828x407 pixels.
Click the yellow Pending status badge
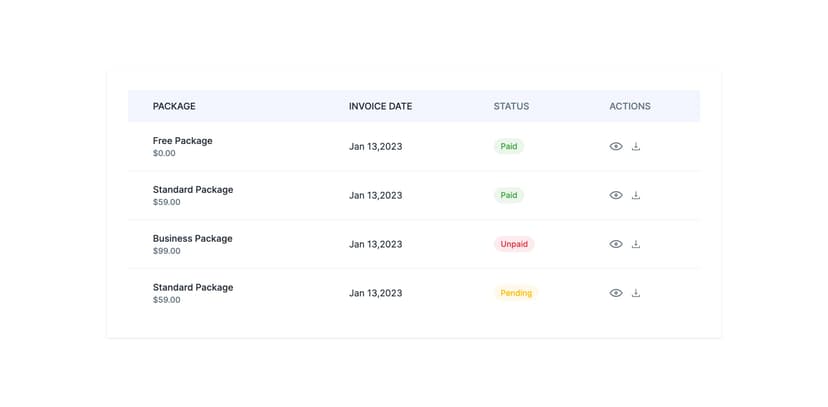coord(516,293)
